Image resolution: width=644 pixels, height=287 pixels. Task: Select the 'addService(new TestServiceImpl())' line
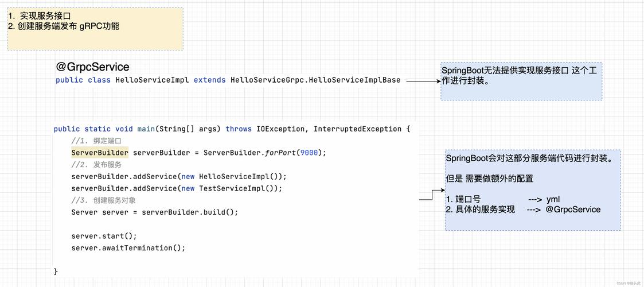tap(177, 188)
